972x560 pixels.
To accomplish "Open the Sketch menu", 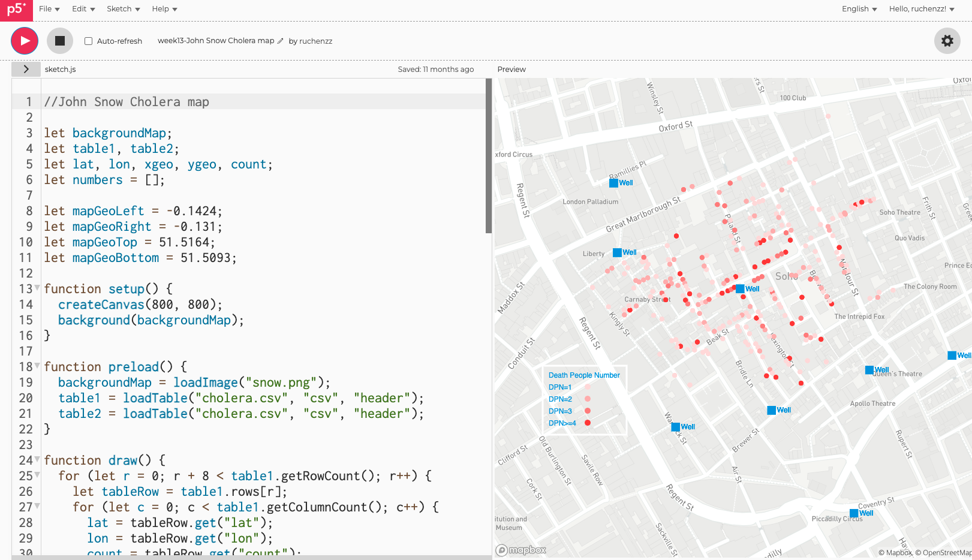I will point(123,8).
